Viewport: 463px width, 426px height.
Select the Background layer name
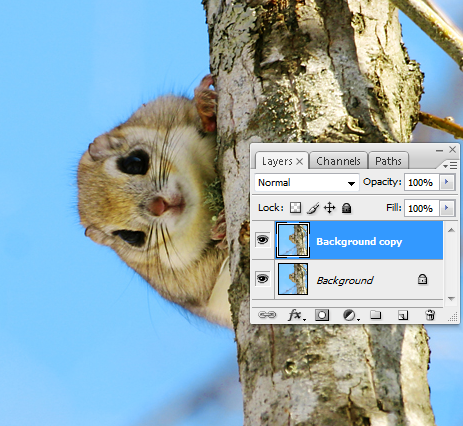coord(345,281)
